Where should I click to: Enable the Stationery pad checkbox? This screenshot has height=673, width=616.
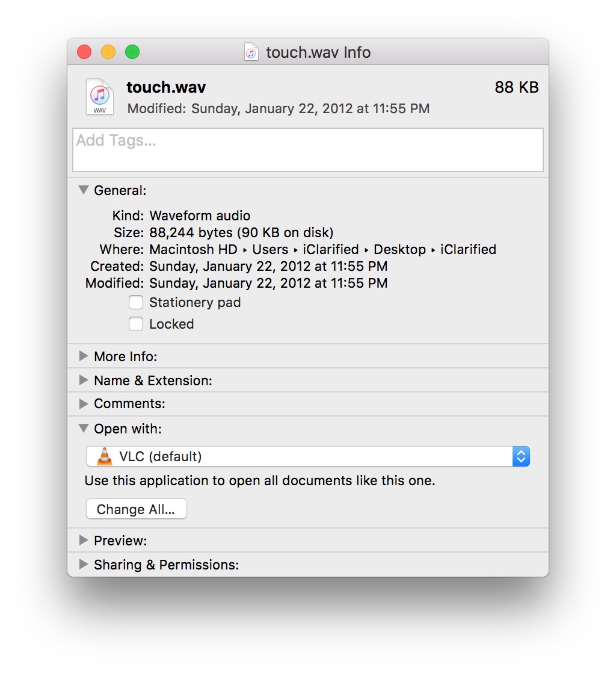point(136,303)
